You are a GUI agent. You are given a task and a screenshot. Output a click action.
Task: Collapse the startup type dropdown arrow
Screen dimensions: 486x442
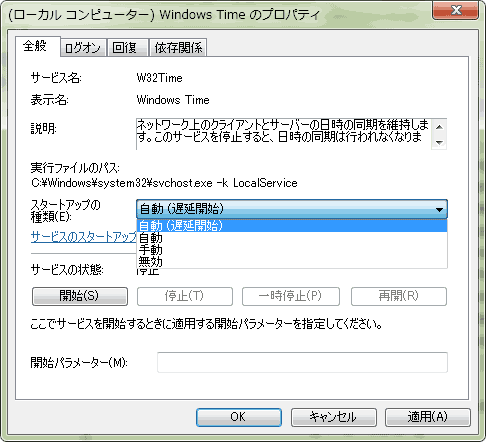[x=439, y=209]
